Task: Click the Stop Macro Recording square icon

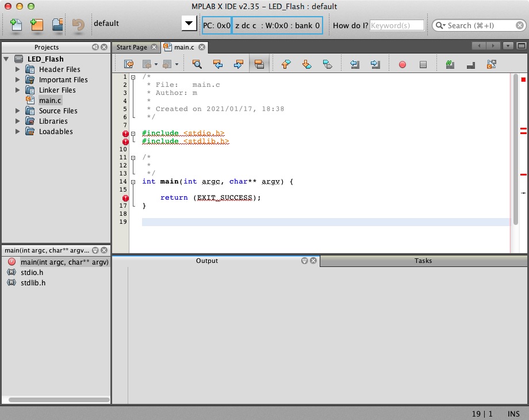Action: click(x=423, y=65)
